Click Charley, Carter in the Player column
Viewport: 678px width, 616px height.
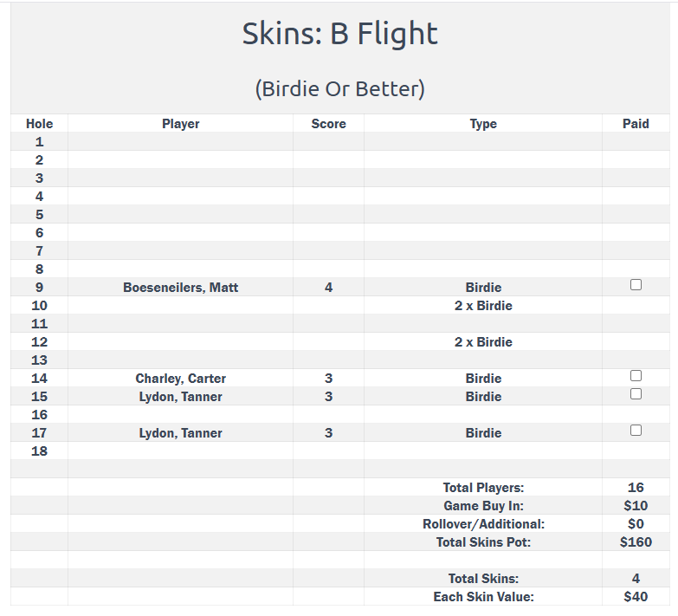[x=180, y=379]
